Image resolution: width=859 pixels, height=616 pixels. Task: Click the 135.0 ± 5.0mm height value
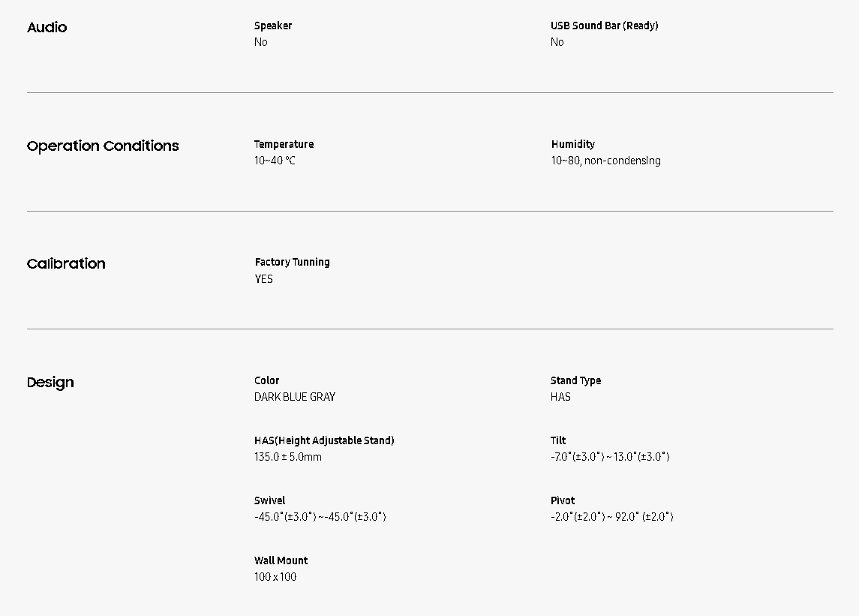288,457
